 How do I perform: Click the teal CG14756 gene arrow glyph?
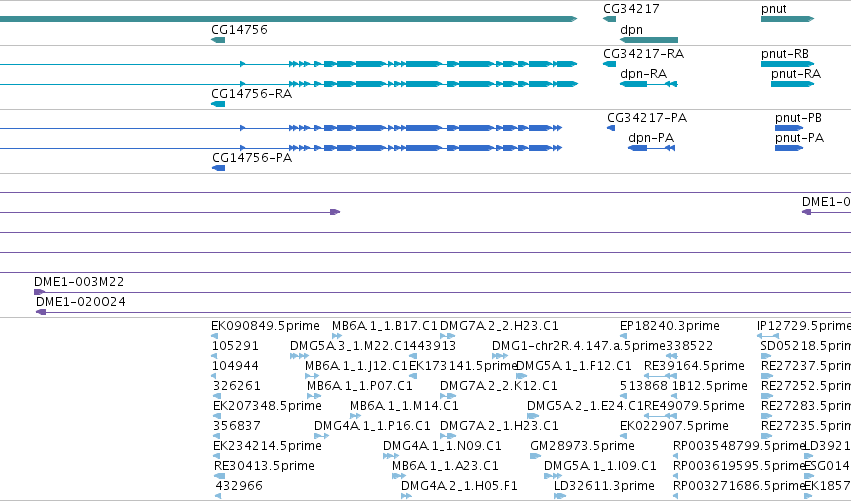[218, 40]
